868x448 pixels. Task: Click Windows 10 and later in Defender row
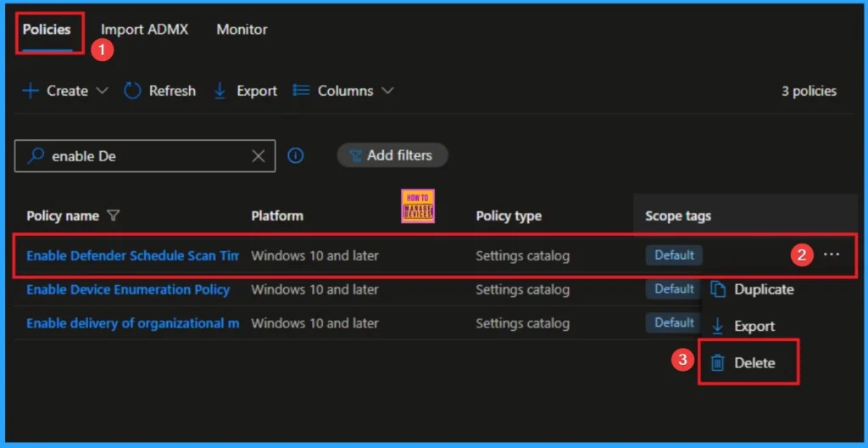pyautogui.click(x=315, y=255)
